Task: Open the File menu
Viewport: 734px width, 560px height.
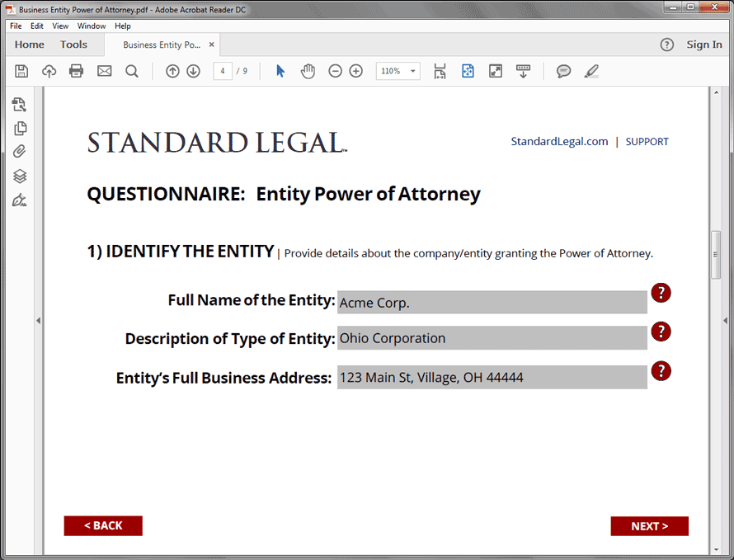Action: point(16,26)
